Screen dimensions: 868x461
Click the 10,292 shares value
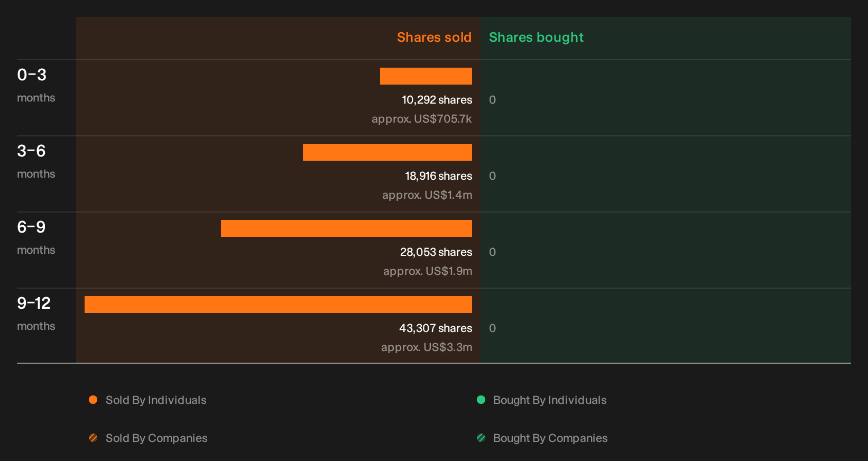click(x=437, y=100)
